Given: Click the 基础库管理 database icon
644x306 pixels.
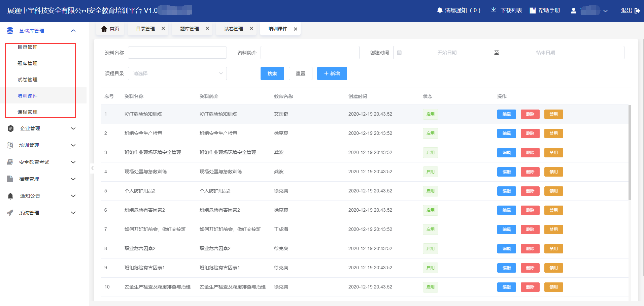Looking at the screenshot, I should point(10,31).
